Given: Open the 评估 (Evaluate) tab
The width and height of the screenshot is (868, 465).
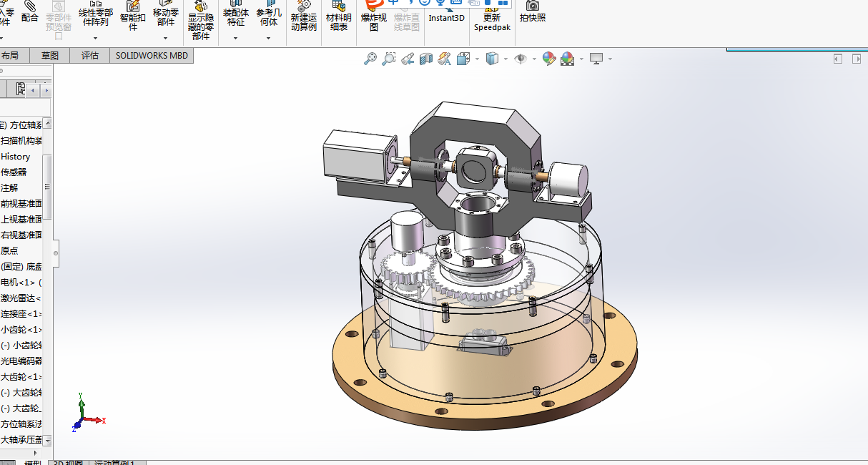Looking at the screenshot, I should point(90,55).
